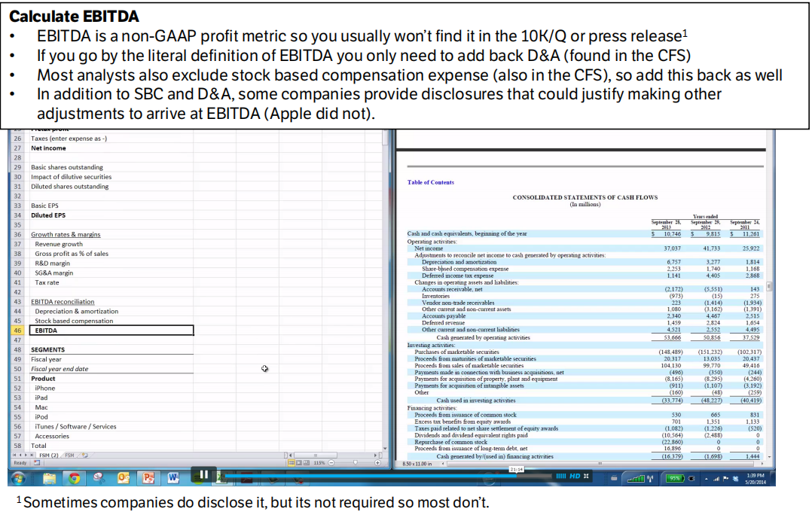Show hidden system tray icons
Screen dimensions: 812x518
[x=706, y=479]
